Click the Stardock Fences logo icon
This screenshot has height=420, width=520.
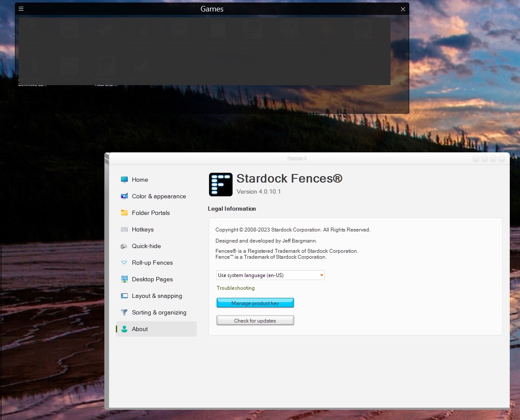221,184
